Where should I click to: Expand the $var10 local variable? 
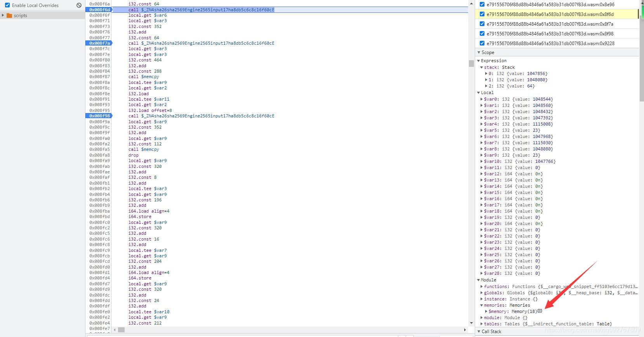coord(482,161)
